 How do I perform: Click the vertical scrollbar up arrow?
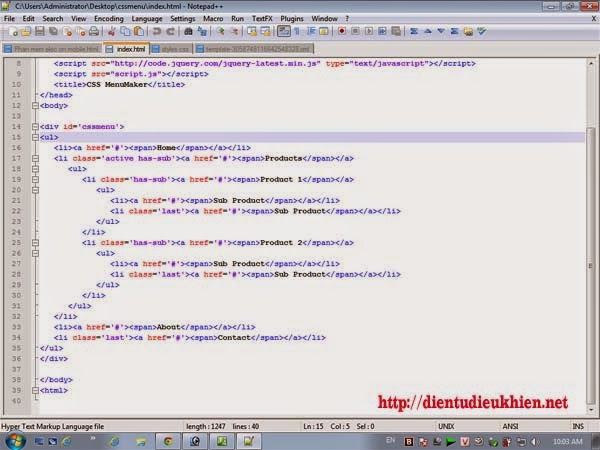pyautogui.click(x=590, y=63)
